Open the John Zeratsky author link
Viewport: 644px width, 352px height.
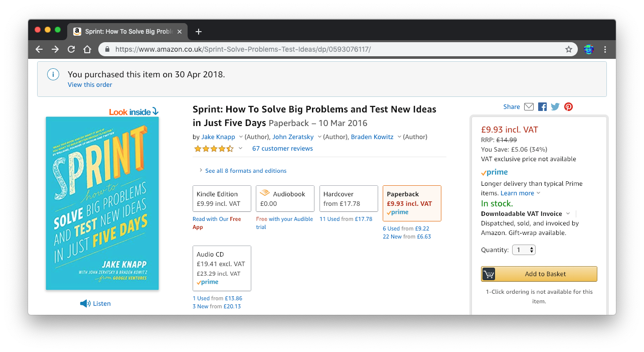(293, 137)
